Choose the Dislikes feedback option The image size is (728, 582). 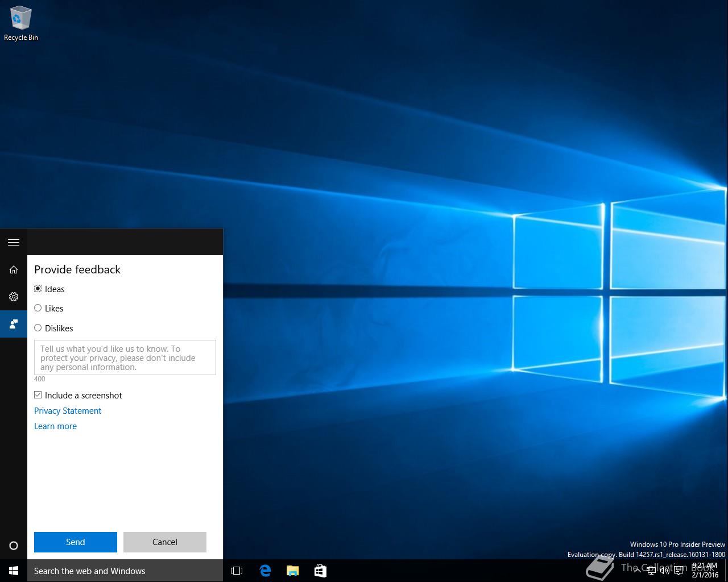pyautogui.click(x=38, y=328)
